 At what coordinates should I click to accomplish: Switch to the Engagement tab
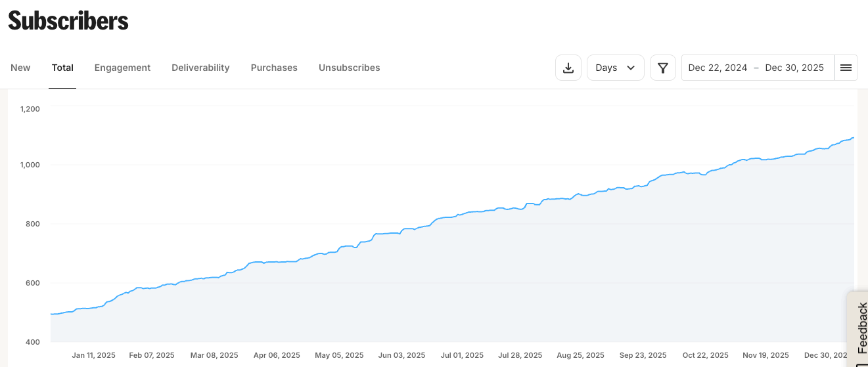[122, 68]
